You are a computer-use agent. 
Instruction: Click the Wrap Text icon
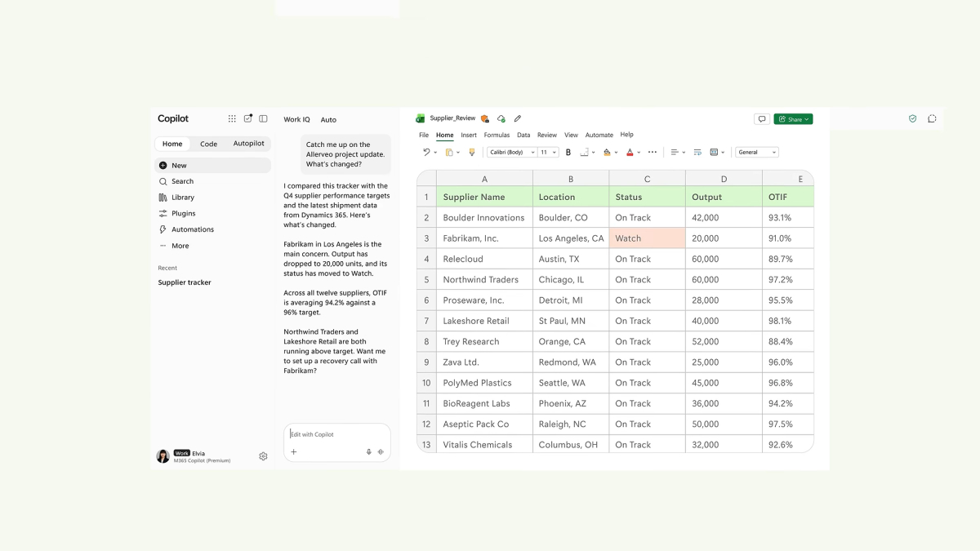(697, 152)
